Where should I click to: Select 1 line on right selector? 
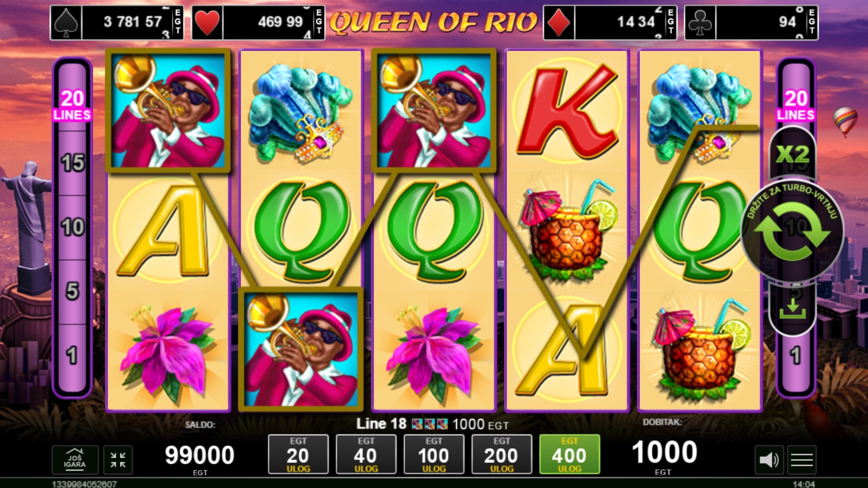click(x=796, y=356)
